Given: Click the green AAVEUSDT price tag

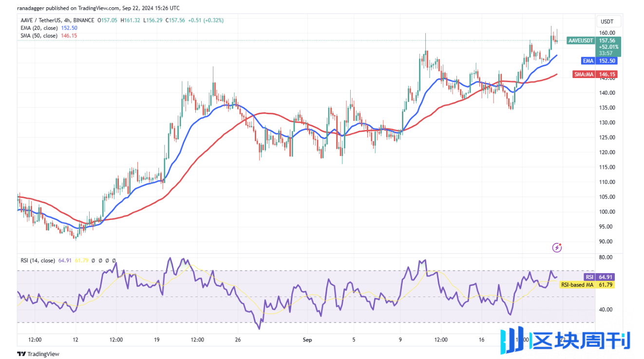Looking at the screenshot, I should click(x=581, y=40).
